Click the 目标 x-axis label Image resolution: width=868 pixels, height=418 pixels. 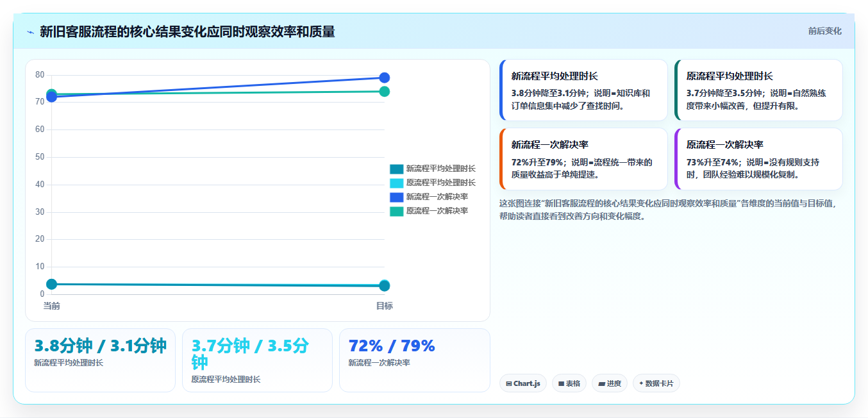pyautogui.click(x=385, y=306)
